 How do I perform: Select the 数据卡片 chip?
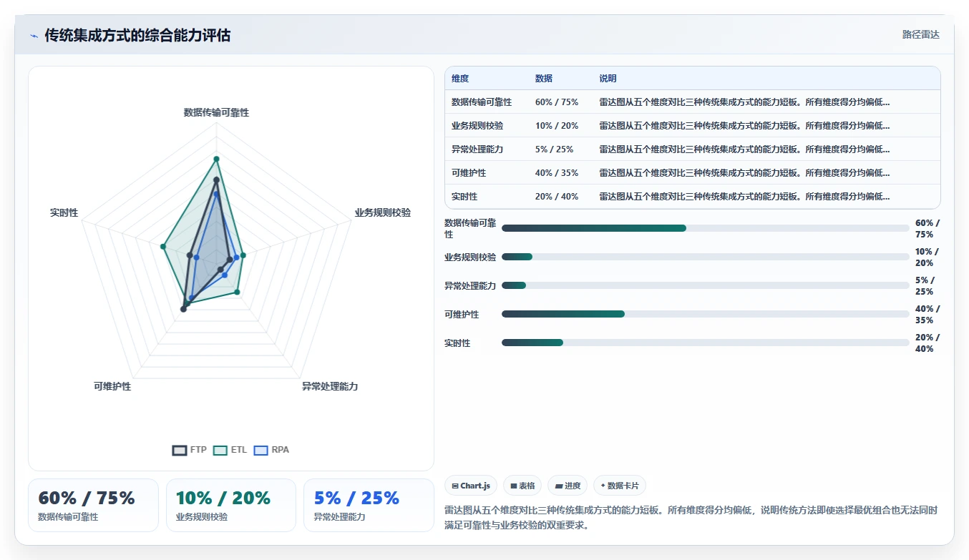[x=620, y=486]
